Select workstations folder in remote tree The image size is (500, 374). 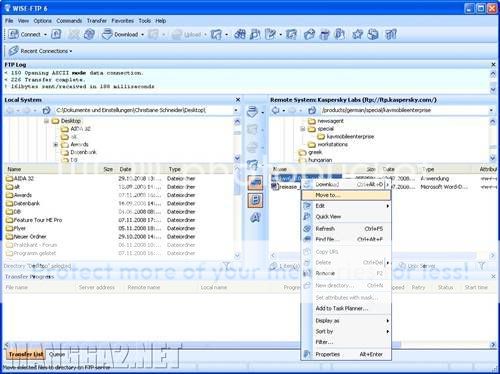point(332,144)
